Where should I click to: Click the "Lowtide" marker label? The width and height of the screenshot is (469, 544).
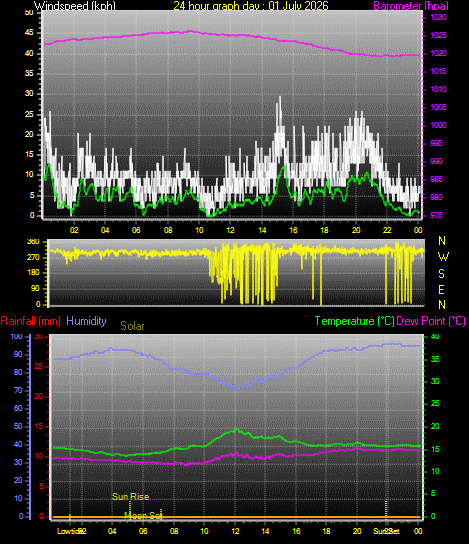click(x=69, y=531)
